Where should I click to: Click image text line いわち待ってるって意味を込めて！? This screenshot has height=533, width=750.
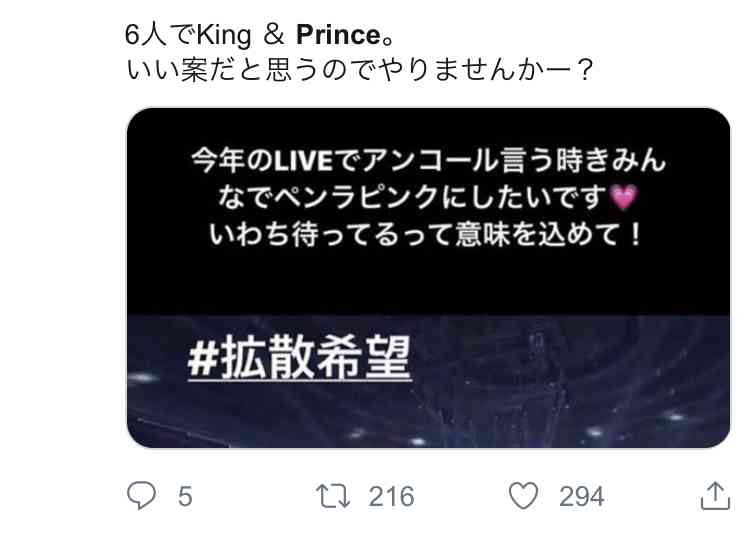(426, 235)
